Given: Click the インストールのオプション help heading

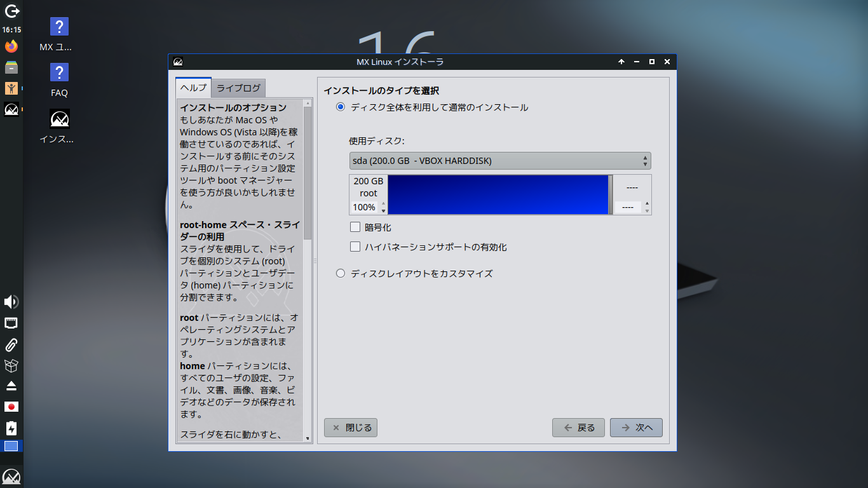Looking at the screenshot, I should point(233,107).
